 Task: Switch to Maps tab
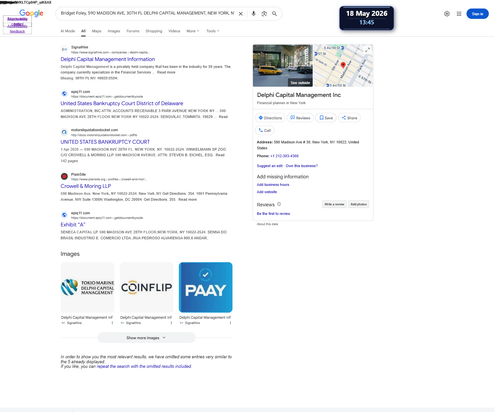coord(96,31)
